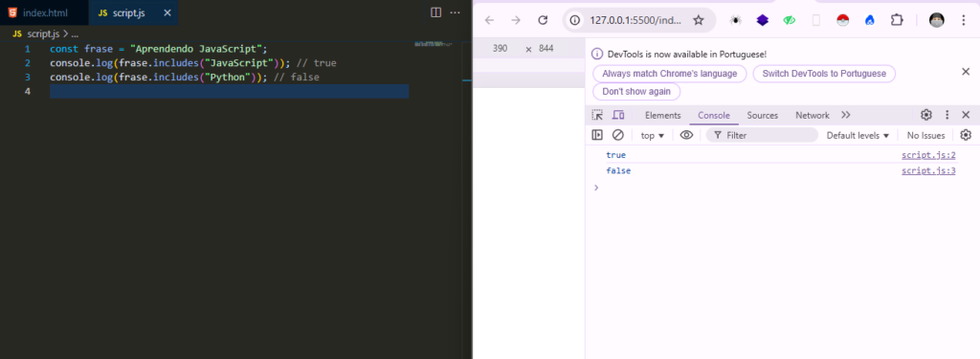Split the editor with the layout icon
Screen dimensions: 980x359
click(x=436, y=12)
